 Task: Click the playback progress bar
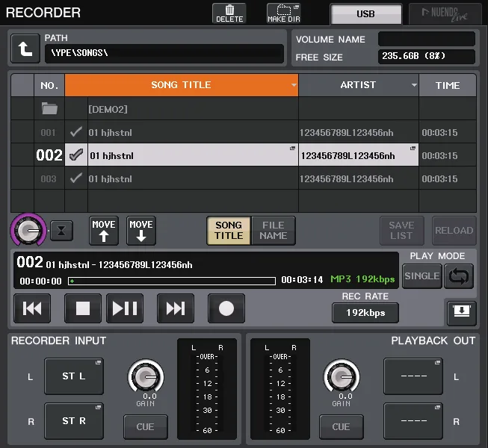[172, 281]
